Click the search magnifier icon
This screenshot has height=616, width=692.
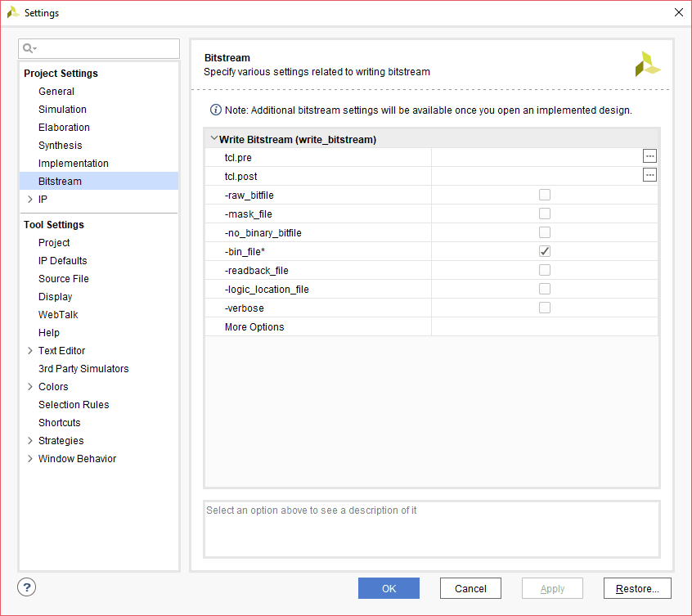[29, 49]
